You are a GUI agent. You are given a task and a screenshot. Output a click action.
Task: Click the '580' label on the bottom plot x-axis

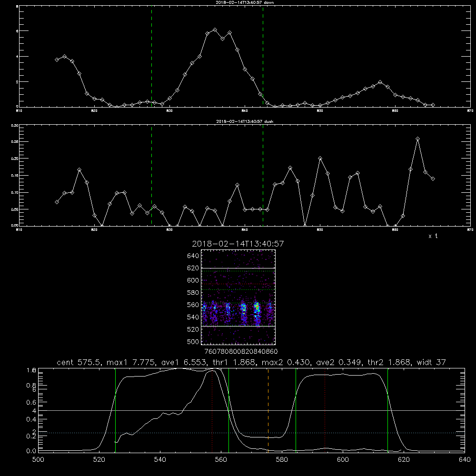[282, 460]
